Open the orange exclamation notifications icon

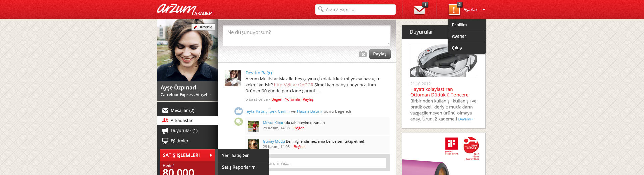pos(454,10)
